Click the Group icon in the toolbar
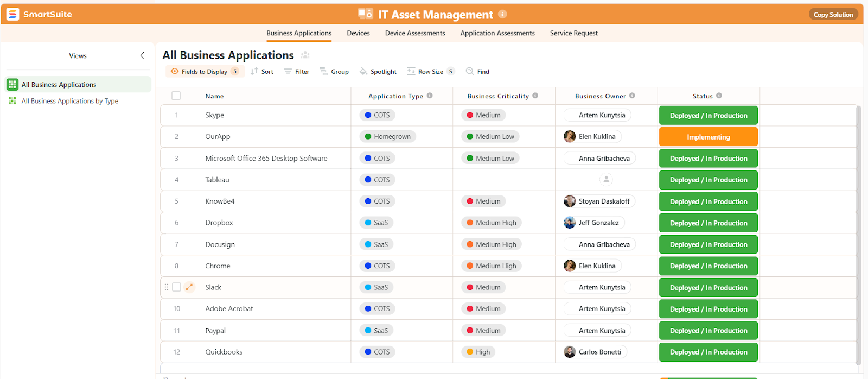Screen dimensions: 868x379 [323, 71]
